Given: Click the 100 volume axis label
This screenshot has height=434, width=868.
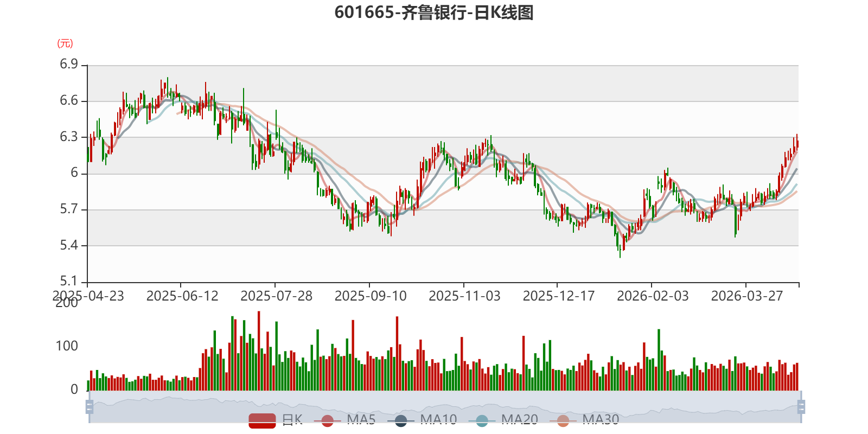Looking at the screenshot, I should coord(67,346).
